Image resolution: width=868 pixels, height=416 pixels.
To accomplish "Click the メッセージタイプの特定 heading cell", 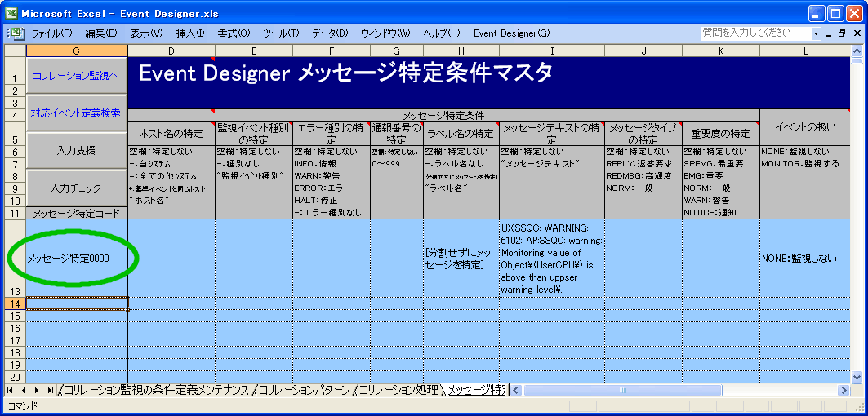I will (x=643, y=133).
